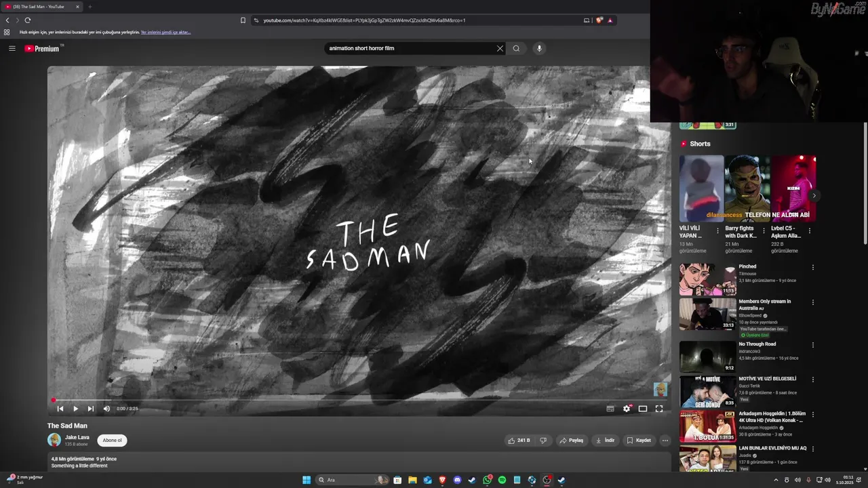Open options menu for Pinched video
This screenshot has width=868, height=488.
[x=812, y=268]
